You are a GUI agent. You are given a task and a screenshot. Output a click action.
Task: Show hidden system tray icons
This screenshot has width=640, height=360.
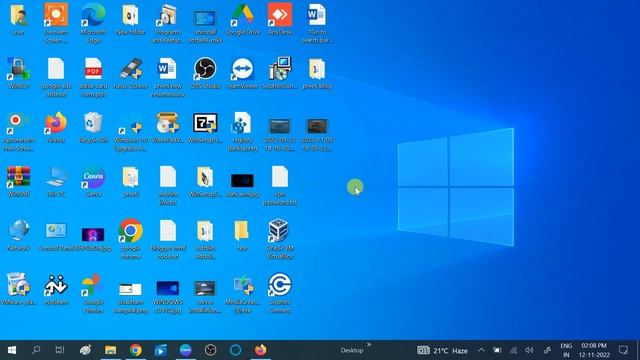[481, 350]
